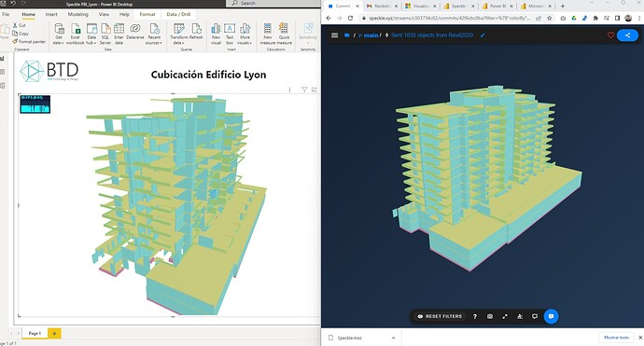Switch to the View ribbon tab
The width and height of the screenshot is (644, 346).
click(104, 14)
